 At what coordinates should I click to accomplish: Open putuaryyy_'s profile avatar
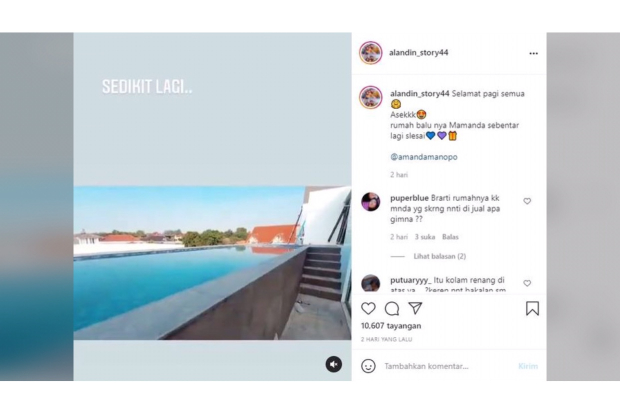(370, 283)
